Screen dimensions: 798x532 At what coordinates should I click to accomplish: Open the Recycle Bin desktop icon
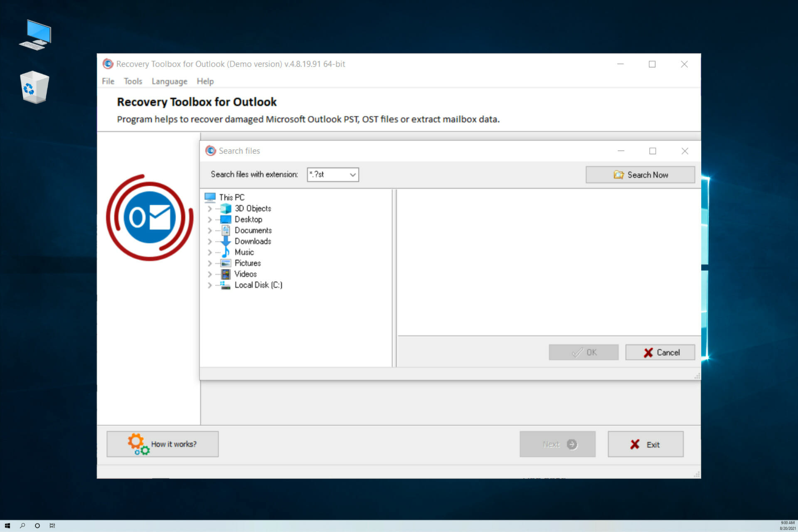pos(34,87)
